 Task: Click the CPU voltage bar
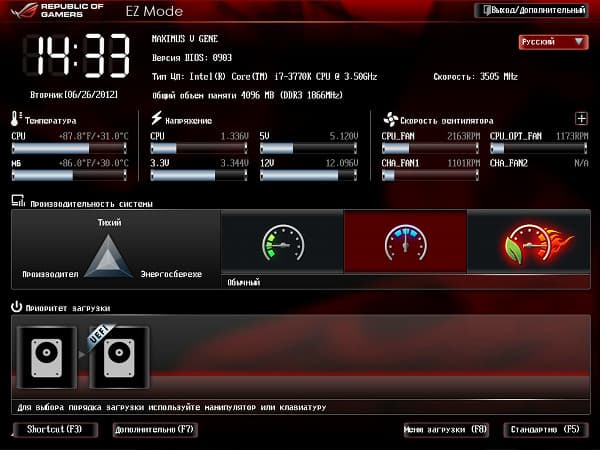199,148
